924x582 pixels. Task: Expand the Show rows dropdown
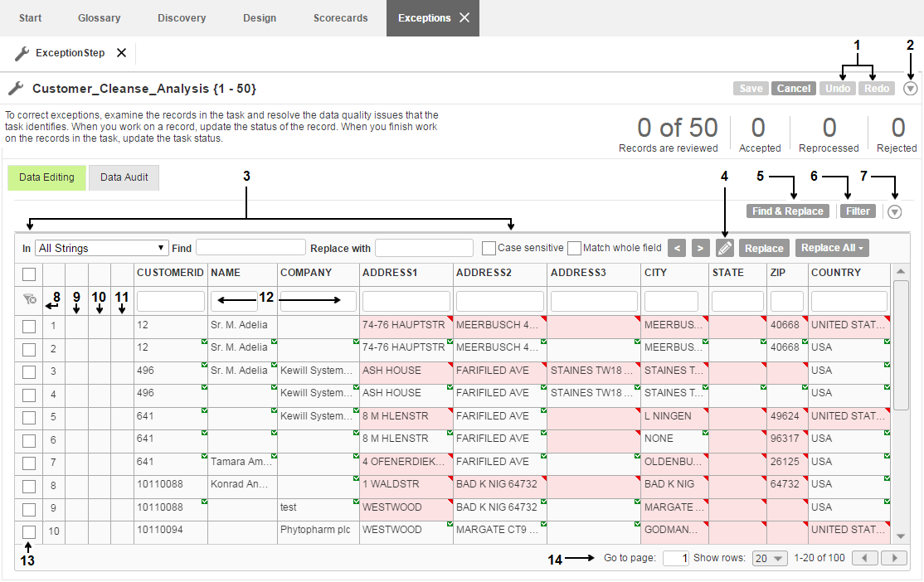(768, 558)
